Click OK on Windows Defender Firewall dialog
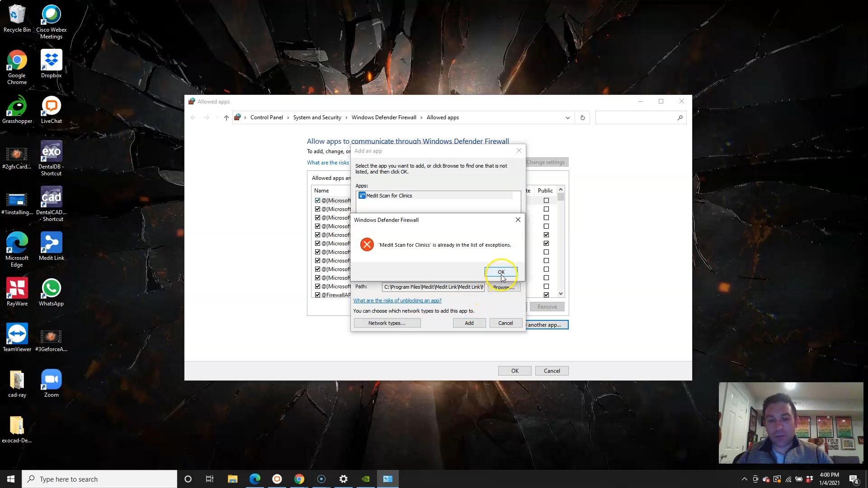 [501, 272]
